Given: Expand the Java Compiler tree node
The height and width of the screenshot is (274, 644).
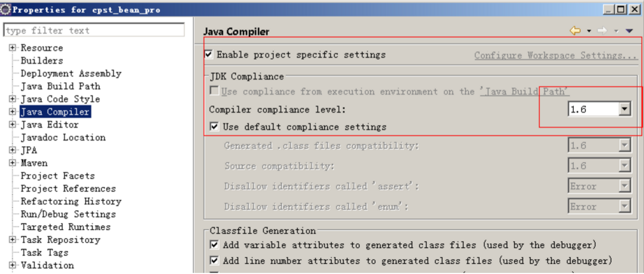Looking at the screenshot, I should click(13, 112).
